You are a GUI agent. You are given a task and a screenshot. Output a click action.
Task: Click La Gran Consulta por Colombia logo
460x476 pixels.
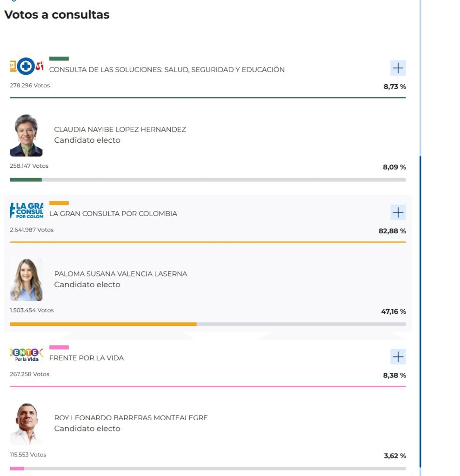coord(27,210)
